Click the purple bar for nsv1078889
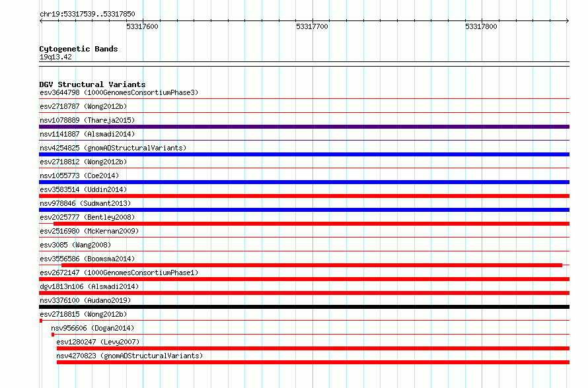The image size is (588, 388). tap(304, 127)
